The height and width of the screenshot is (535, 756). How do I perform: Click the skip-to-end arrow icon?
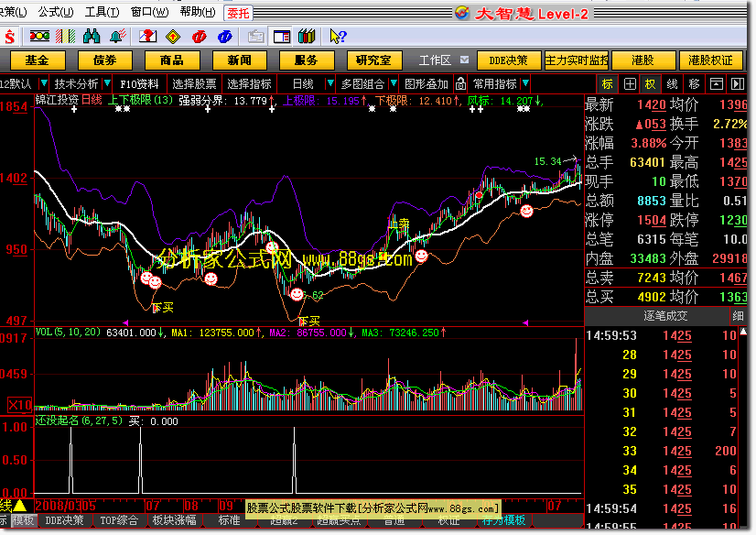738,84
